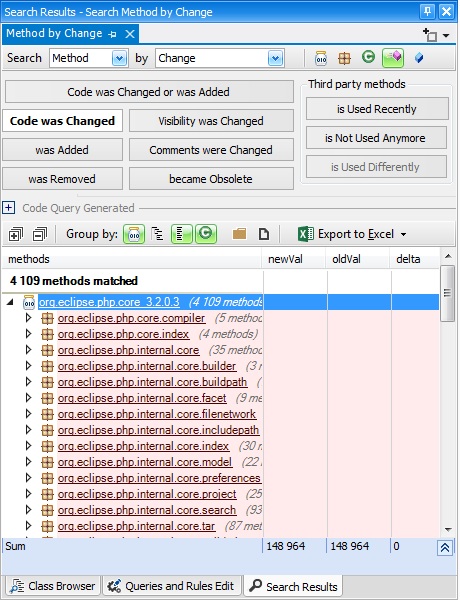Switch to Search Results tab
The image size is (460, 600).
click(x=294, y=586)
